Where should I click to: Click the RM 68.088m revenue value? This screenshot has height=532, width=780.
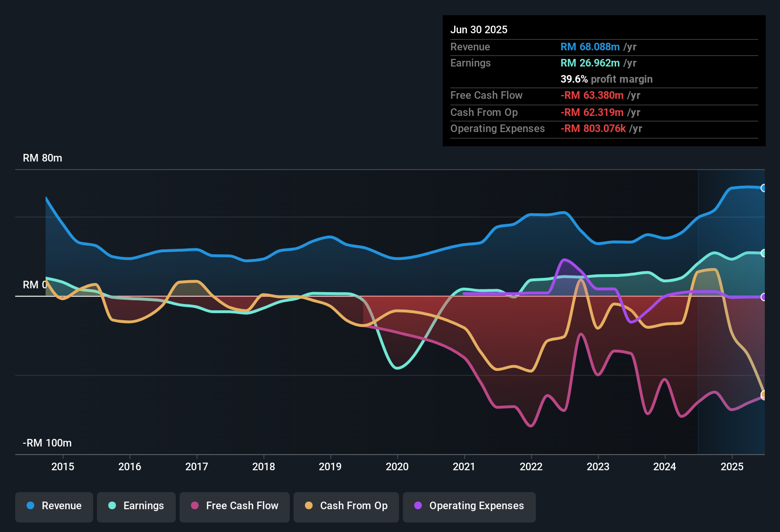click(590, 47)
